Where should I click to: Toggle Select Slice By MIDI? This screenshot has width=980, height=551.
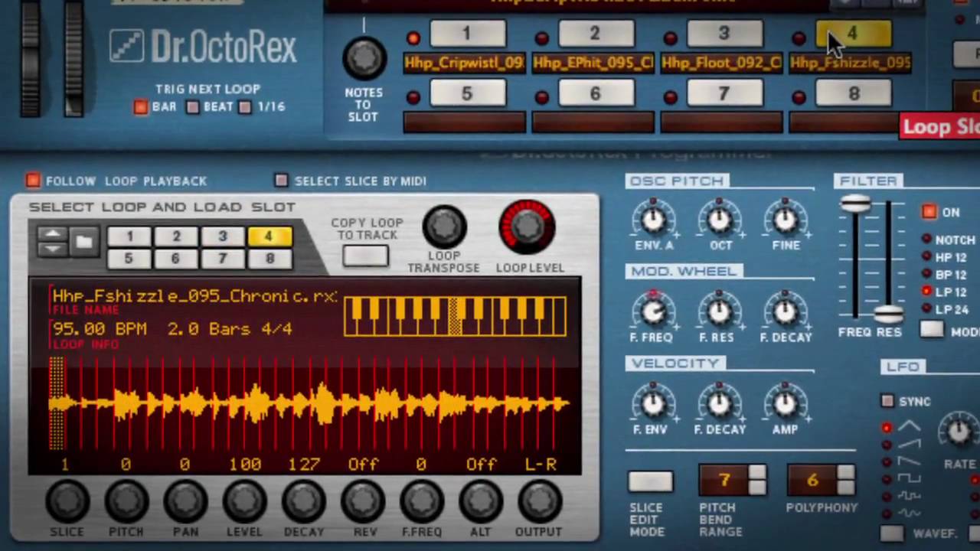(x=281, y=181)
